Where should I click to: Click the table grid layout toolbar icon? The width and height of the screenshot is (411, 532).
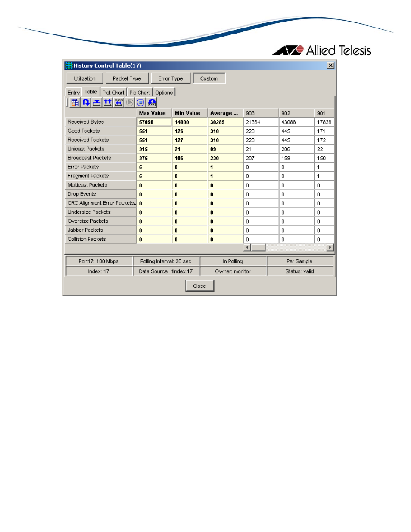coord(75,103)
